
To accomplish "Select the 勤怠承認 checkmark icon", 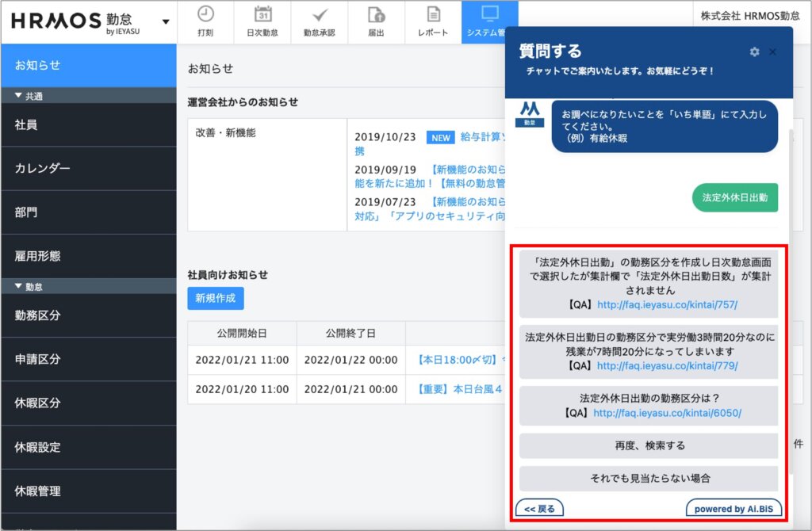I will 320,14.
